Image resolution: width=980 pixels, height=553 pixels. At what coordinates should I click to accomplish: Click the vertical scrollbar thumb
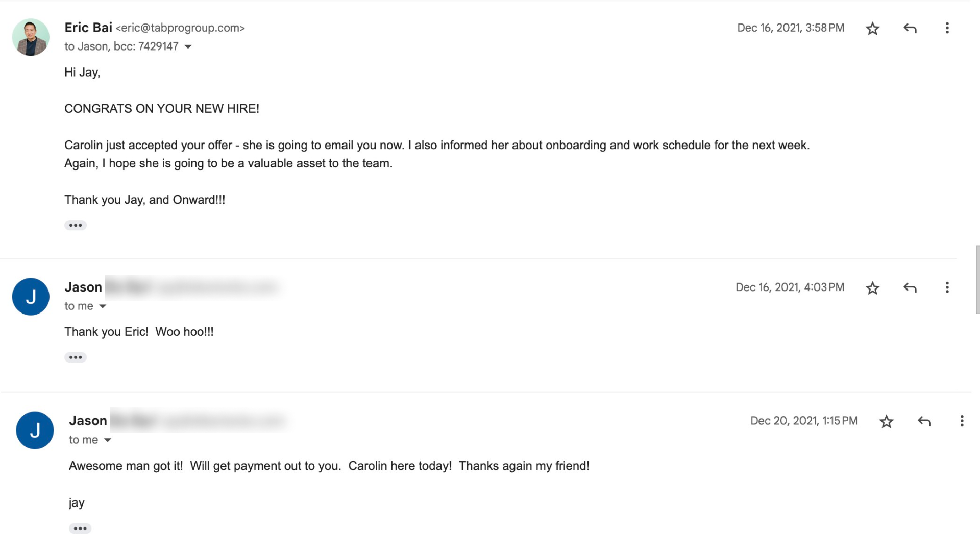[977, 280]
